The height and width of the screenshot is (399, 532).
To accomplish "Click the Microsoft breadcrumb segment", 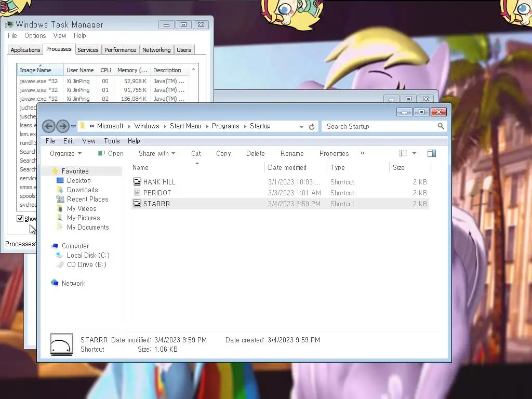I will coord(110,126).
